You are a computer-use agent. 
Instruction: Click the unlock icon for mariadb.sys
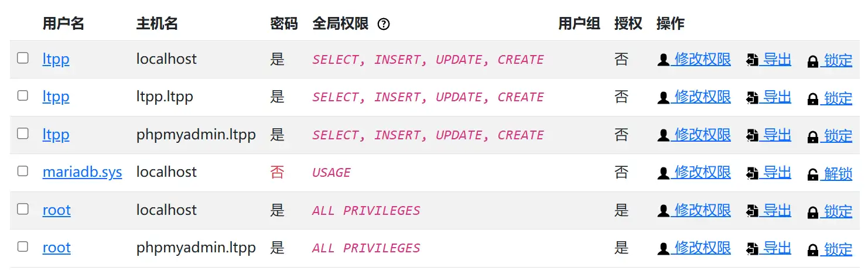click(x=813, y=174)
